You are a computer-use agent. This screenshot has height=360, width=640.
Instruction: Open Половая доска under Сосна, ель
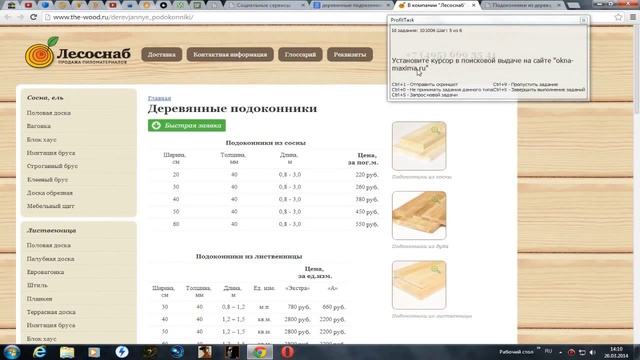coord(49,113)
